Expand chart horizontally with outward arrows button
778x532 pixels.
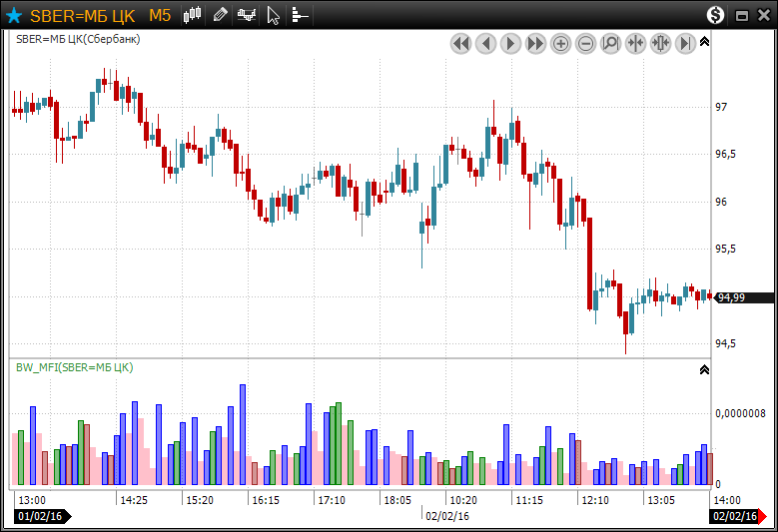[661, 44]
